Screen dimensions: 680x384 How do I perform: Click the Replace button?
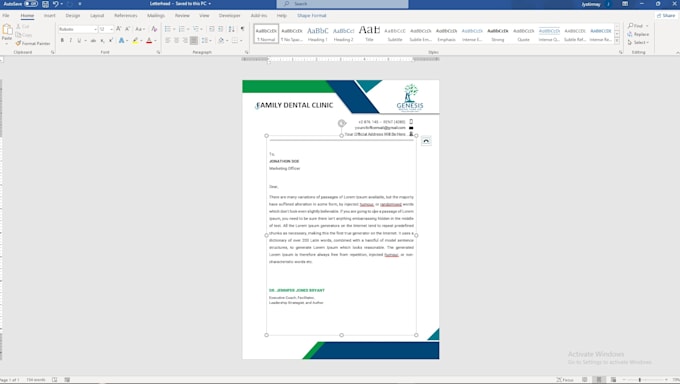[638, 34]
